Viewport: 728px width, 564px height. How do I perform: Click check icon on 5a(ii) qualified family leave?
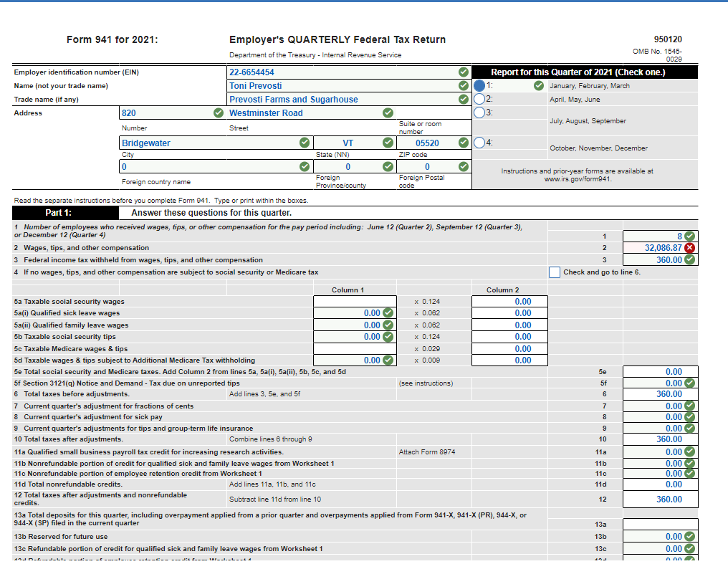(x=388, y=325)
